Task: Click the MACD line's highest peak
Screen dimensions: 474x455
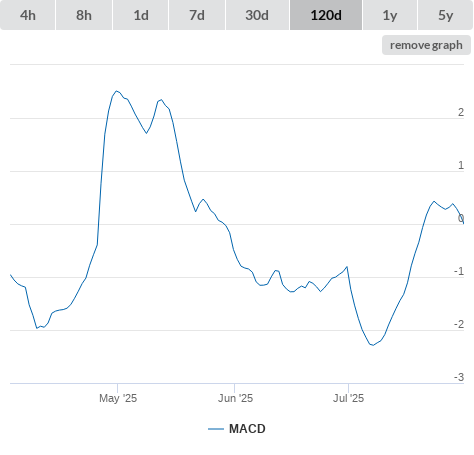Action: tap(116, 91)
